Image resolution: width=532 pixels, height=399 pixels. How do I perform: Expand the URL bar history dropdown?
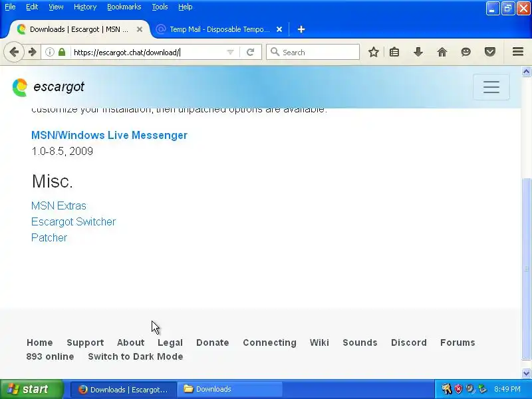click(230, 53)
